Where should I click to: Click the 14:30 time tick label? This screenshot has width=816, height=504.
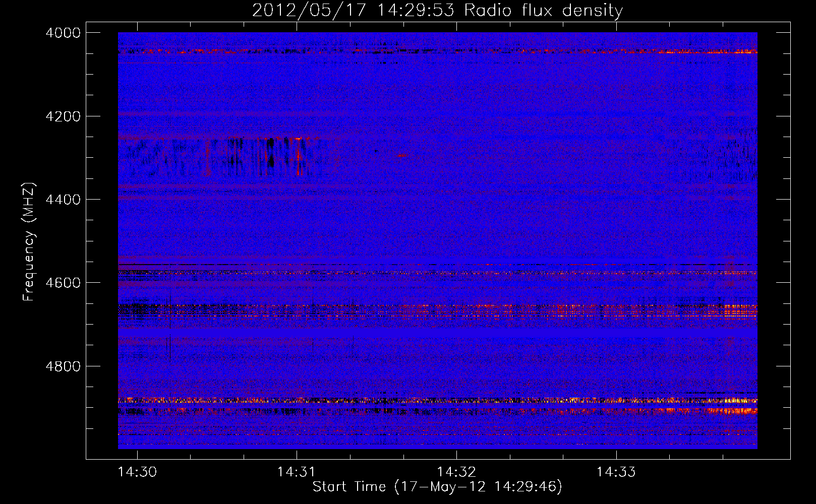tap(137, 472)
